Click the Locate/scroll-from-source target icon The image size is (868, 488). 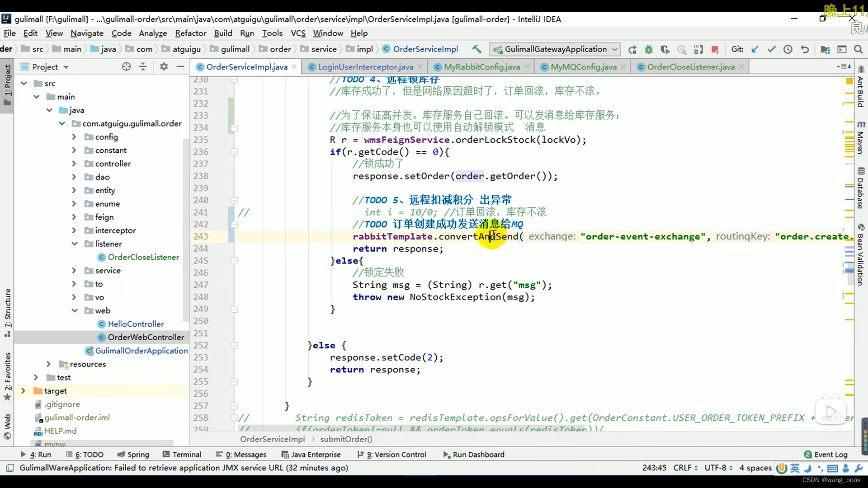(x=126, y=67)
